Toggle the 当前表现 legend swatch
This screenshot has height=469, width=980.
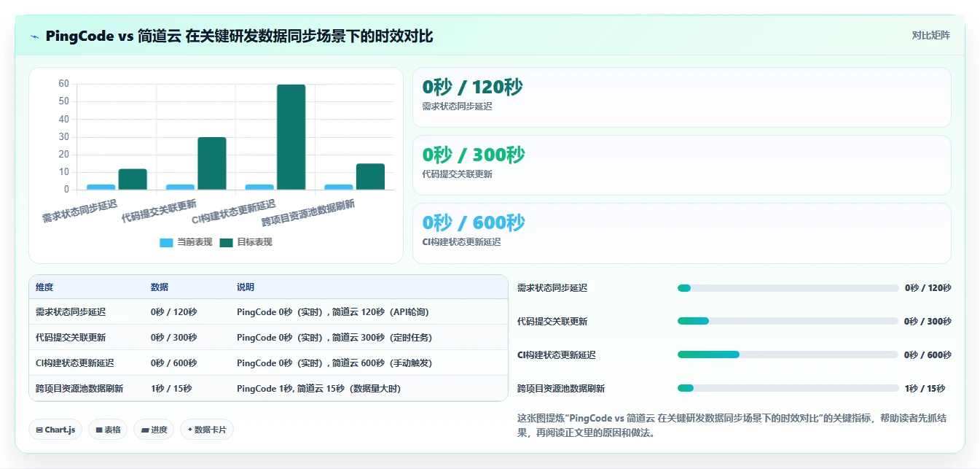click(166, 242)
